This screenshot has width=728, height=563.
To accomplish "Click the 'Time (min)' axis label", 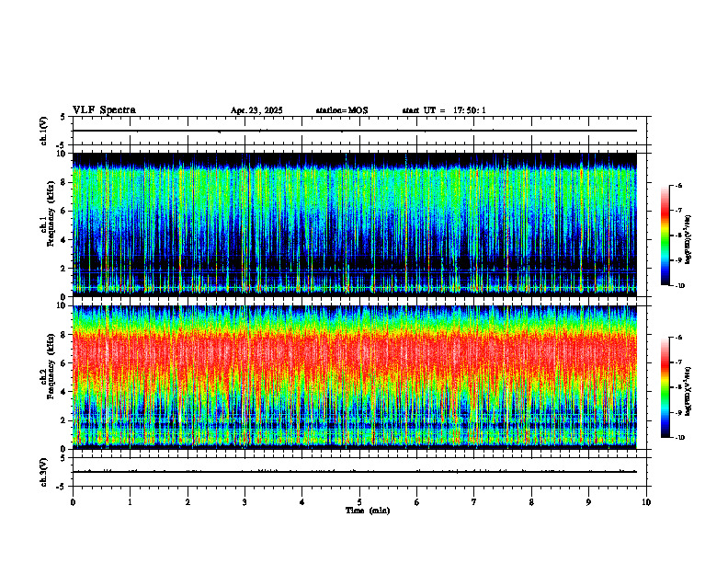I will click(x=368, y=511).
